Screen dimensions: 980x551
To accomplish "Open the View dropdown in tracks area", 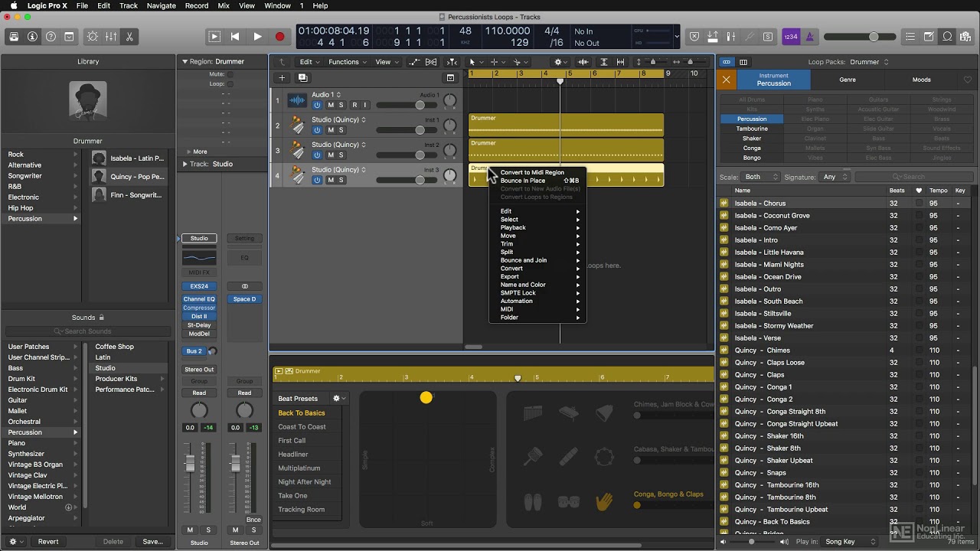I will (387, 62).
